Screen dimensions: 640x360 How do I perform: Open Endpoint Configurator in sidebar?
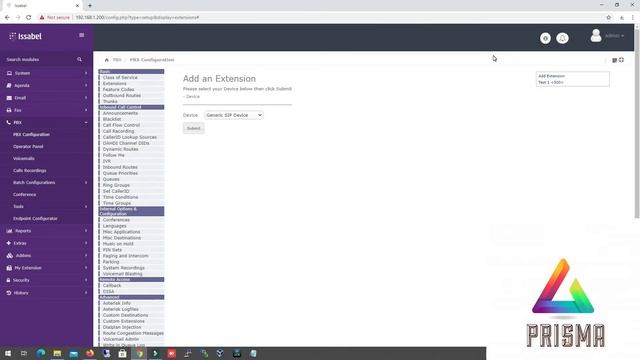click(x=35, y=219)
